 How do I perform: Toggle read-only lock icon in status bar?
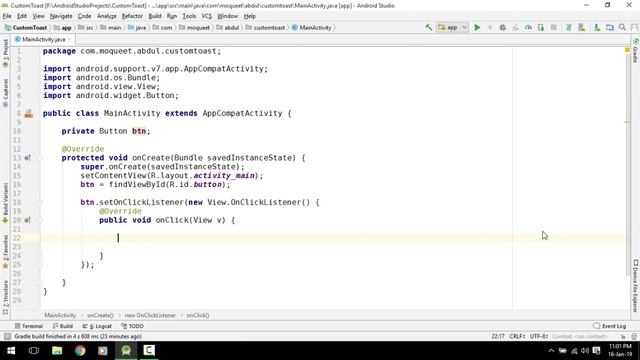pos(623,336)
